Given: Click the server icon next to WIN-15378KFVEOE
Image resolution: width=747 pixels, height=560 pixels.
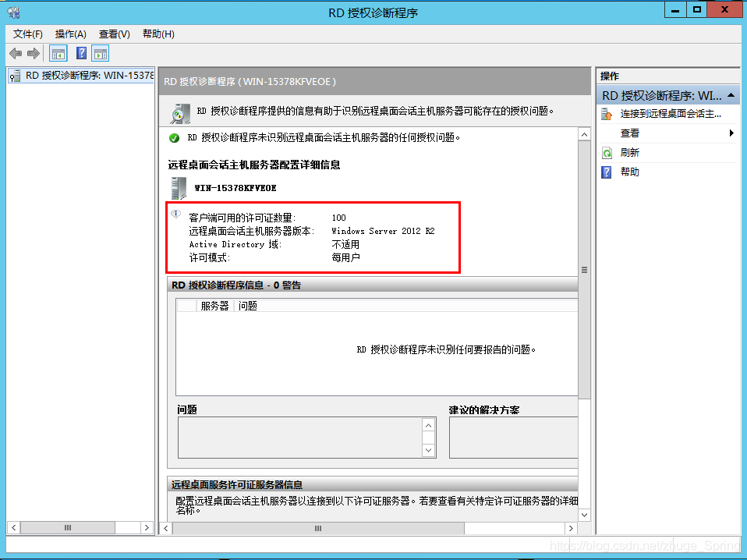Looking at the screenshot, I should click(x=179, y=188).
